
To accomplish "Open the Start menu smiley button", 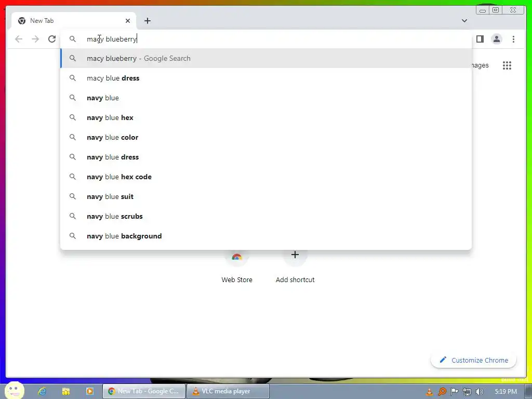I will point(15,390).
